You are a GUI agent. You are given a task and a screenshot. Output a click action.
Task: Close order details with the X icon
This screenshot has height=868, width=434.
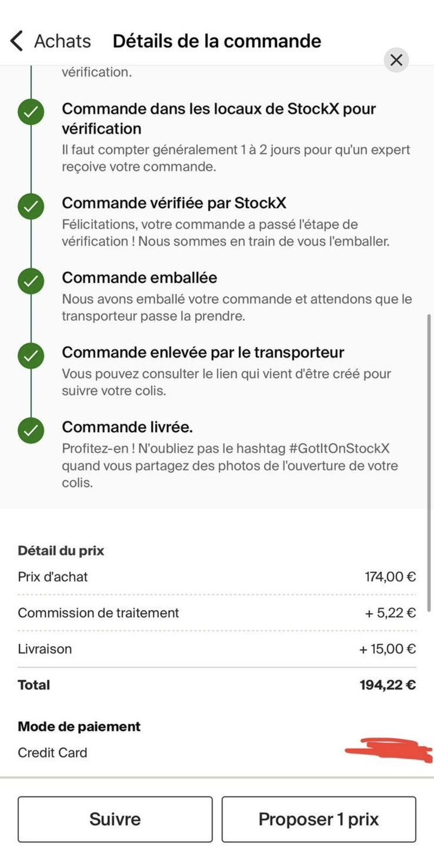[x=397, y=60]
